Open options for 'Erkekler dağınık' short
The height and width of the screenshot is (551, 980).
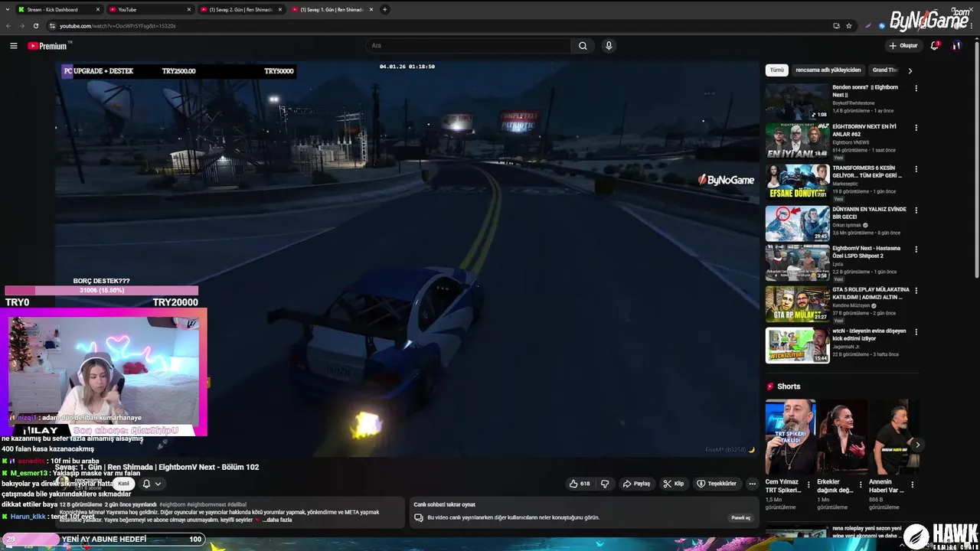point(861,484)
